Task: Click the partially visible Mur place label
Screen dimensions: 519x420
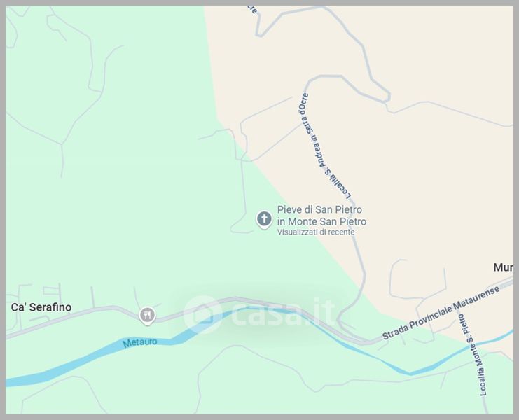Action: [x=503, y=267]
